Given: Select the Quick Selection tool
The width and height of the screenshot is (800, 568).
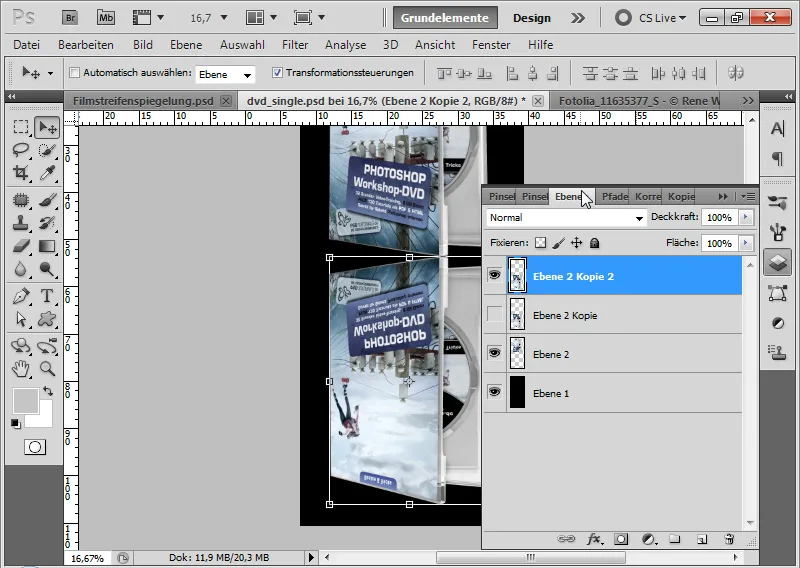Looking at the screenshot, I should point(47,150).
